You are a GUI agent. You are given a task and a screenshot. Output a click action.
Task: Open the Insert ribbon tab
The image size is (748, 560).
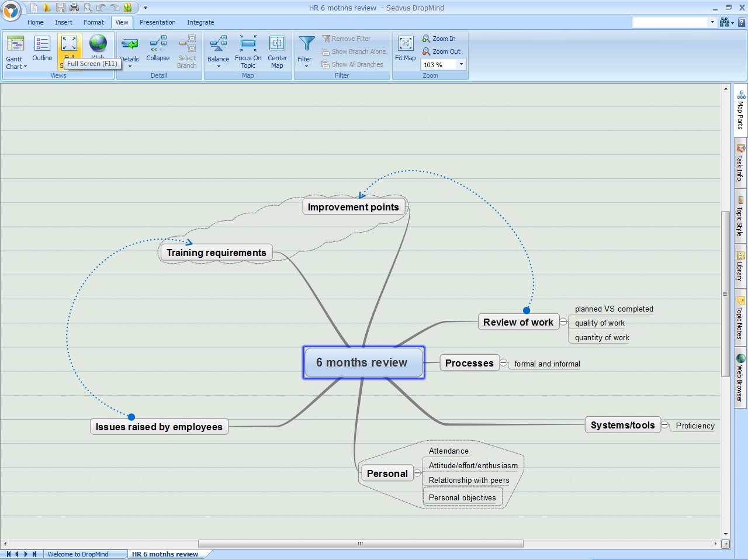pos(64,22)
